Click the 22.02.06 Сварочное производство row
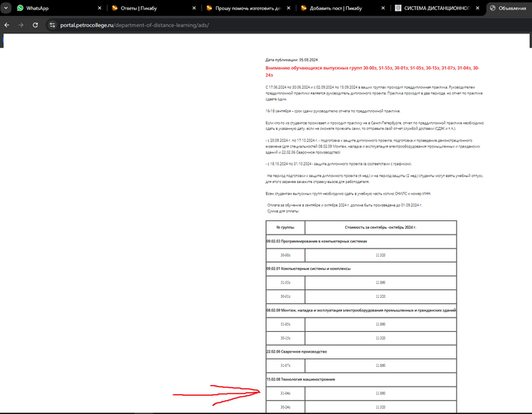Image resolution: width=532 pixels, height=414 pixels. pos(361,352)
